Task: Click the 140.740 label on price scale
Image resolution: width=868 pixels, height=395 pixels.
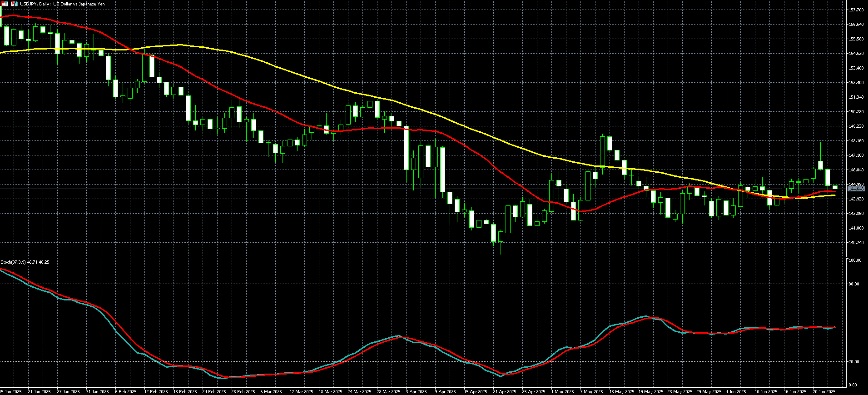Action: (856, 243)
